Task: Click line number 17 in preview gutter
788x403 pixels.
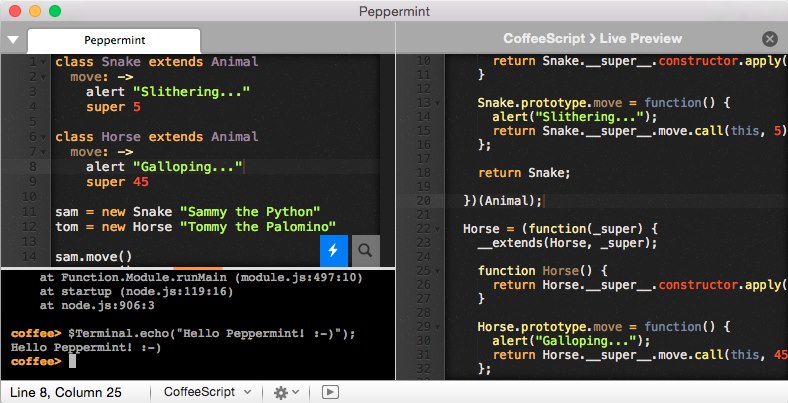Action: (x=424, y=159)
